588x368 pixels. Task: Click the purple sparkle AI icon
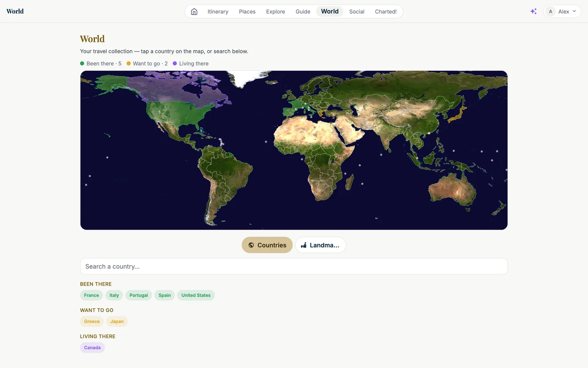[x=533, y=11]
